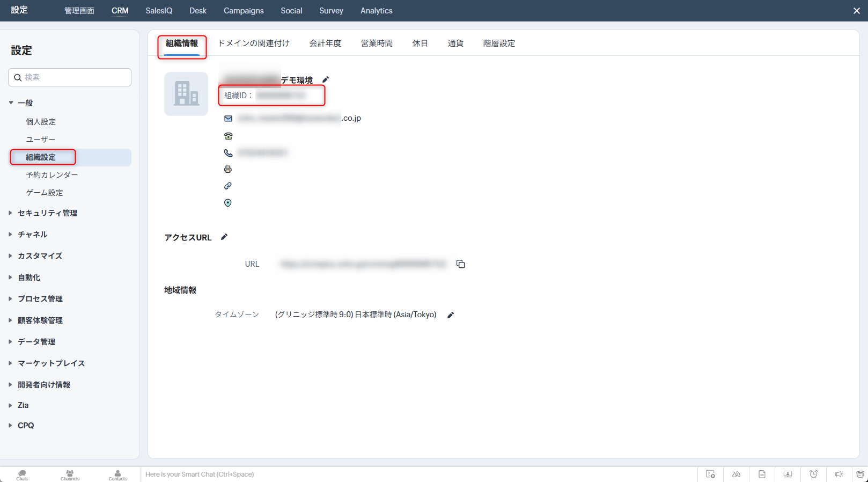The height and width of the screenshot is (482, 868).
Task: Expand the セキュリティ管理 section
Action: coord(47,213)
